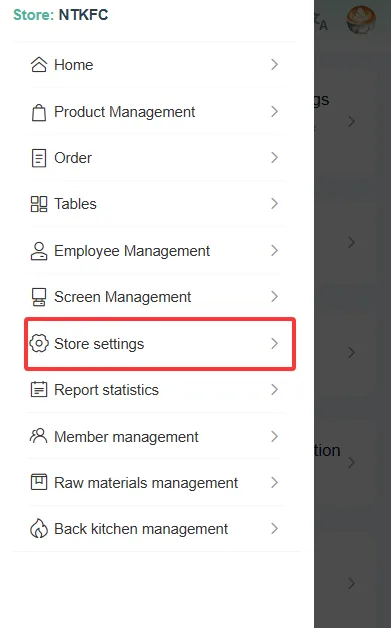Viewport: 391px width, 628px height.
Task: Click the Order document icon
Action: coord(39,158)
